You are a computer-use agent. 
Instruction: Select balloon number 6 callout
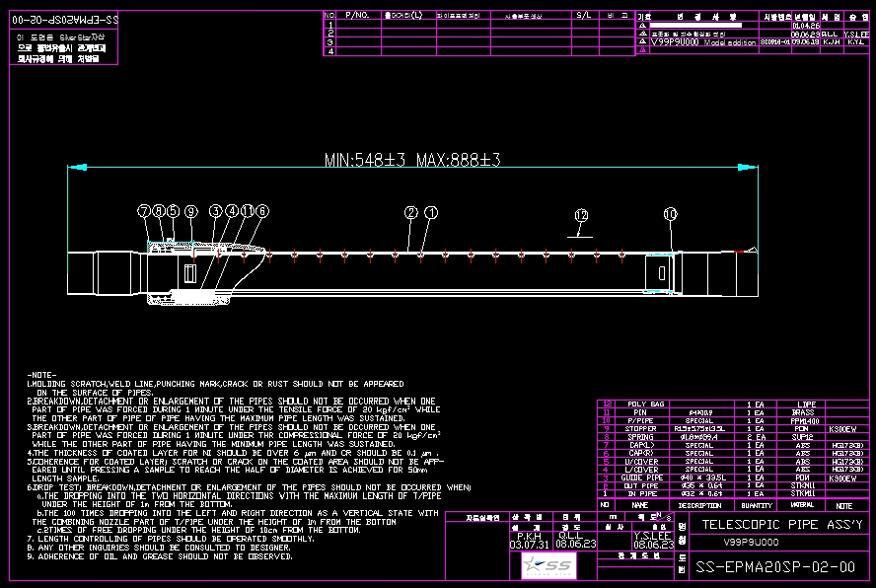point(262,211)
